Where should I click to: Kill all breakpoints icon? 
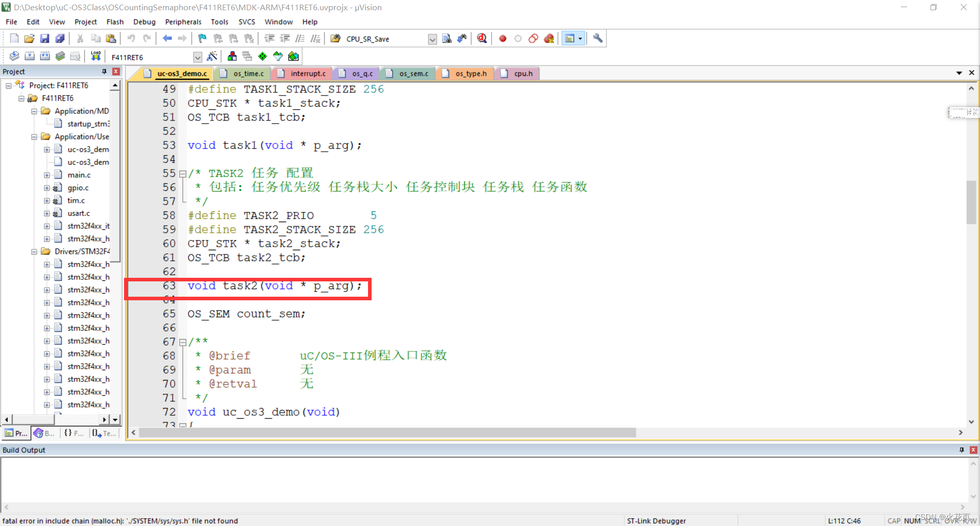coord(549,38)
